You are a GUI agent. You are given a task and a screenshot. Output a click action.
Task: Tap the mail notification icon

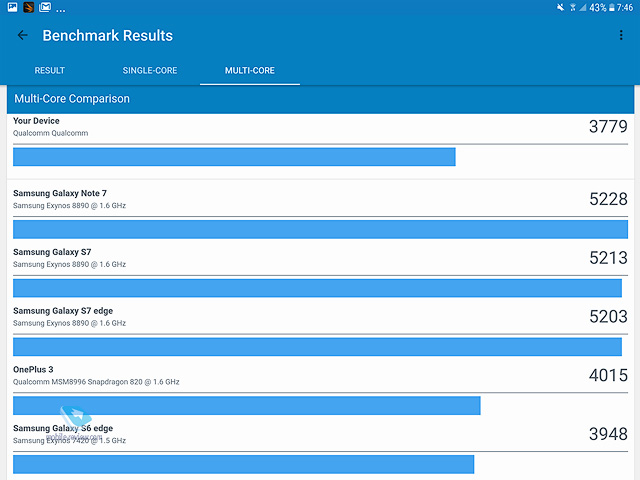click(x=45, y=7)
